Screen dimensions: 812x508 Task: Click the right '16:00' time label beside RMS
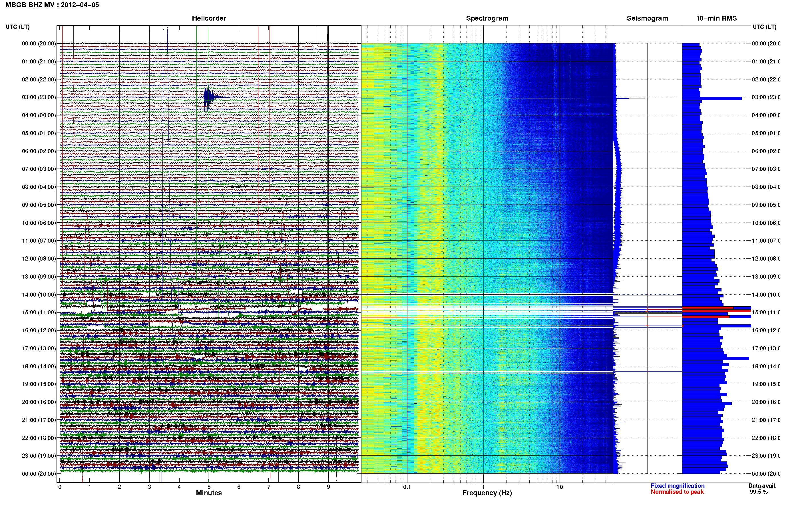click(x=765, y=330)
